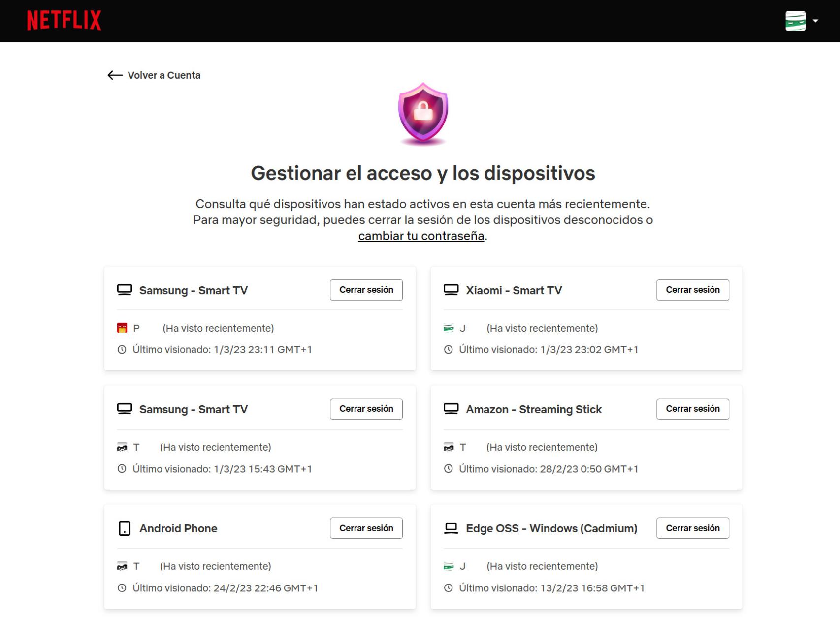Viewport: 840px width, 617px height.
Task: Click profile T avatar on Samsung card
Action: click(122, 447)
